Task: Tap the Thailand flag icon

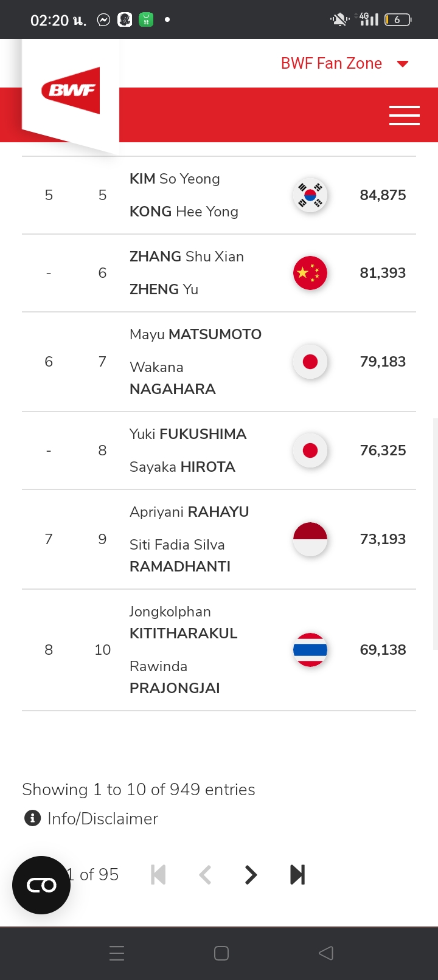Action: tap(310, 650)
